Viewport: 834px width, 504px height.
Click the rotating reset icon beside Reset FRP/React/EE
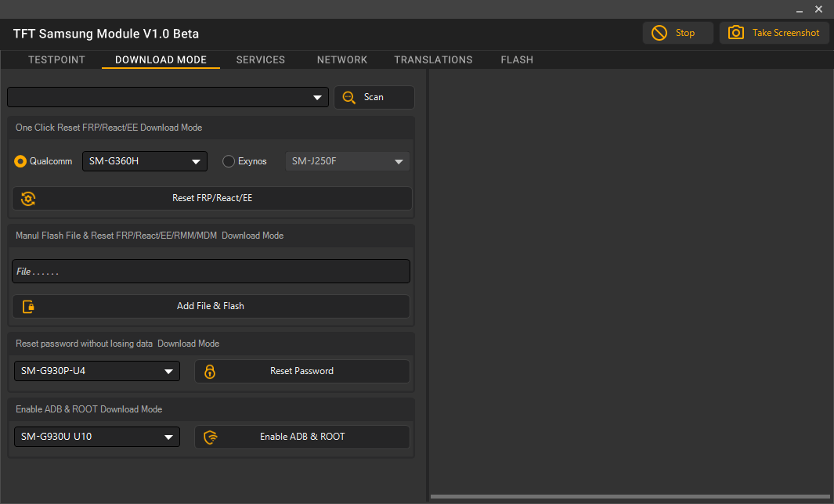click(28, 198)
